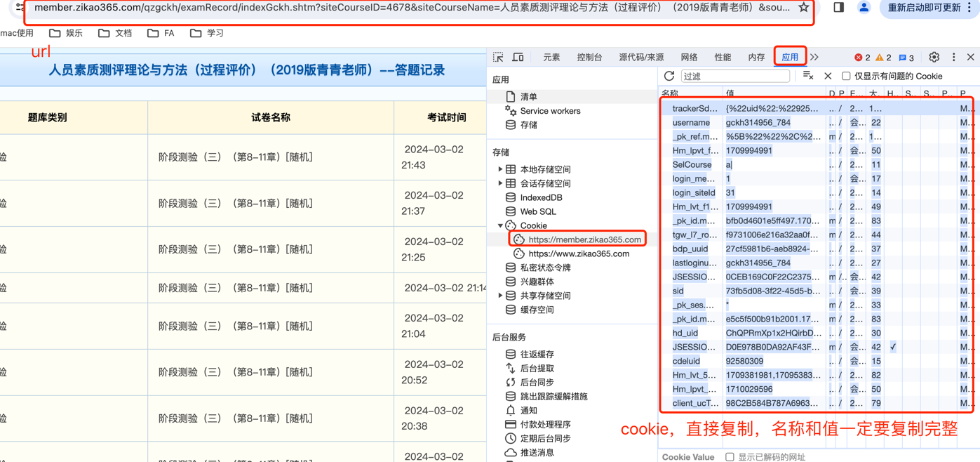This screenshot has height=462, width=980.
Task: Toggle 显示已解码的网址 checkbox
Action: [730, 457]
